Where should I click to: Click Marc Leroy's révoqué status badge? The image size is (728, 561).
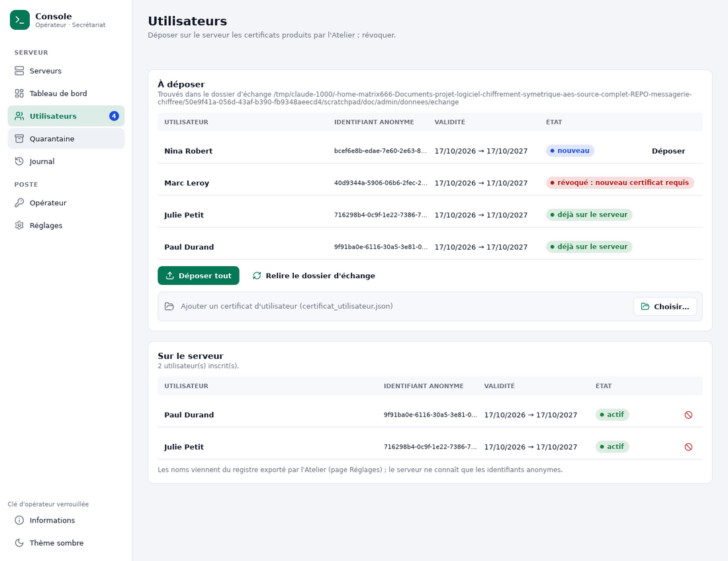(620, 183)
